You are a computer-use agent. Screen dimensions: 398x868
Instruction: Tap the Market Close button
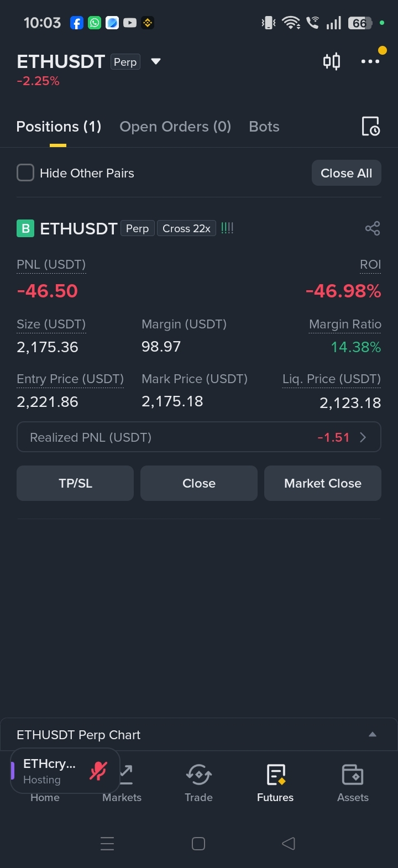pyautogui.click(x=323, y=483)
